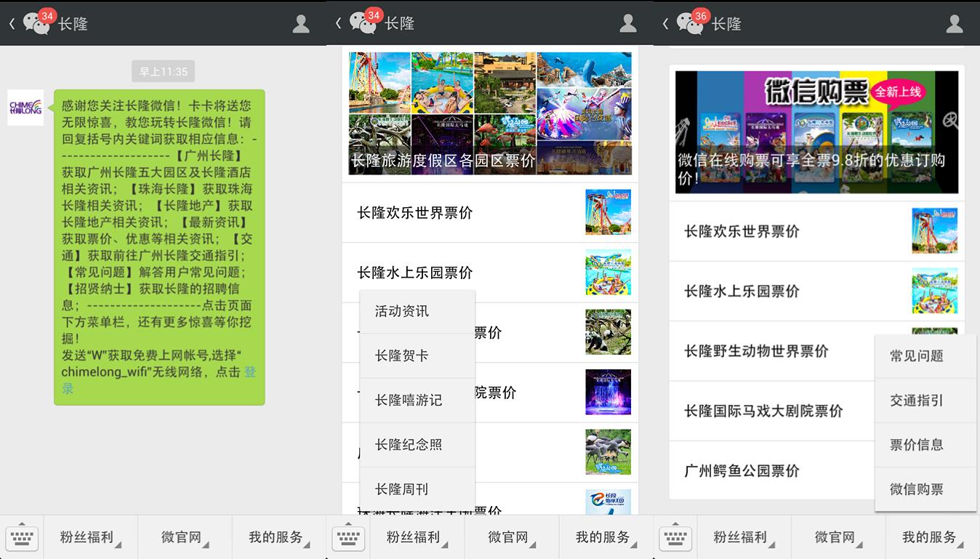This screenshot has width=980, height=559.
Task: Tap the Chimelong avatar beside the green message
Action: (x=25, y=108)
